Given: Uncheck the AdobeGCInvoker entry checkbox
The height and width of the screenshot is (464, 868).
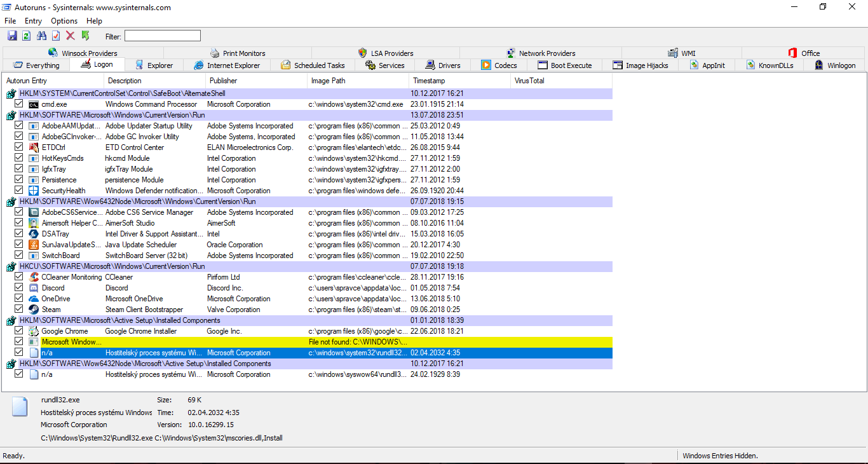Looking at the screenshot, I should 19,137.
